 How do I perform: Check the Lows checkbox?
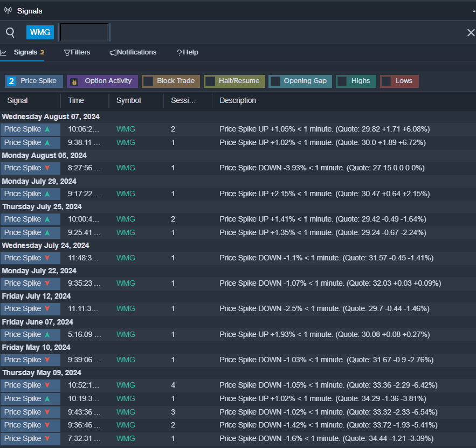386,81
